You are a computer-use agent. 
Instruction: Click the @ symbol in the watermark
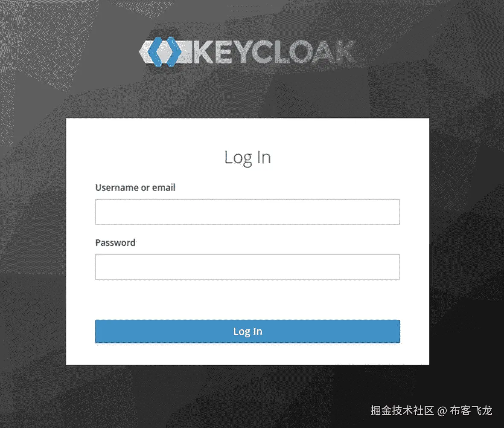point(442,411)
